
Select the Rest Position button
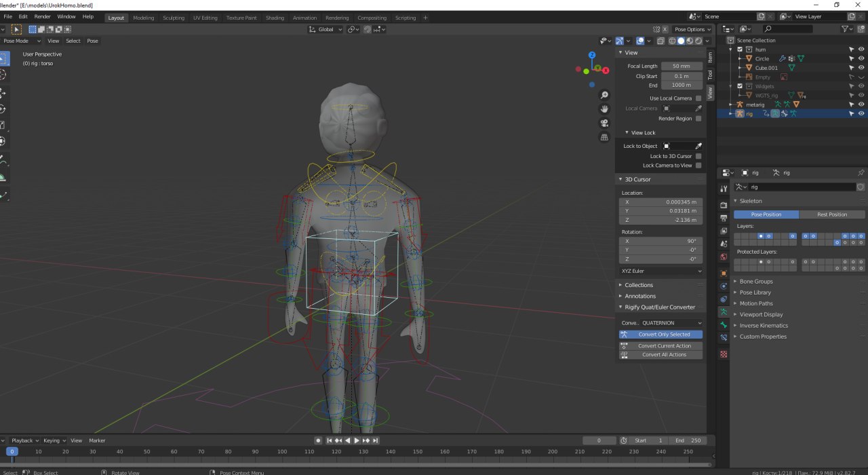pyautogui.click(x=831, y=214)
